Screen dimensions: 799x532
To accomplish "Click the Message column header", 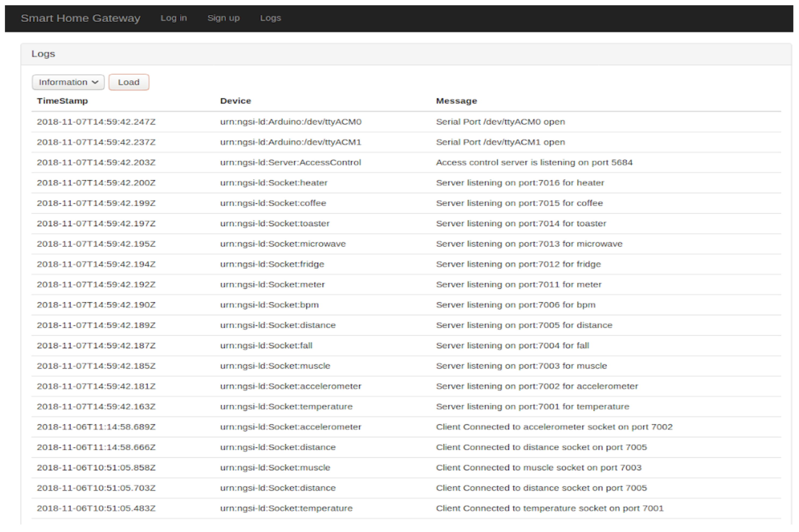I will (456, 101).
